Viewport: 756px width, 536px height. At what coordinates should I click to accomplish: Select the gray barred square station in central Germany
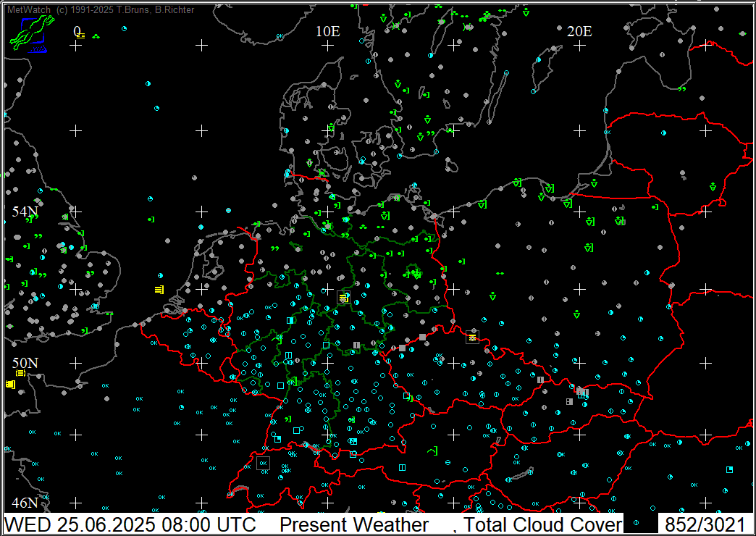point(356,345)
